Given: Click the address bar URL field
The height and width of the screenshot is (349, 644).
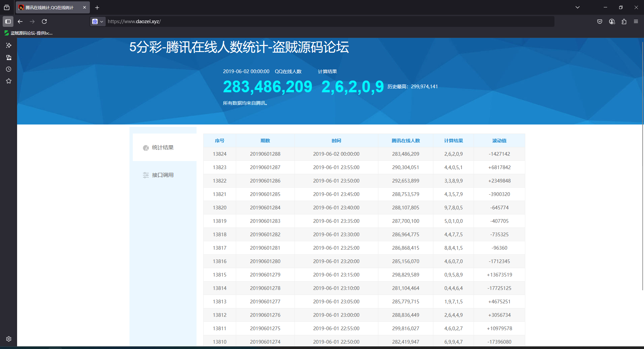Looking at the screenshot, I should [235, 21].
